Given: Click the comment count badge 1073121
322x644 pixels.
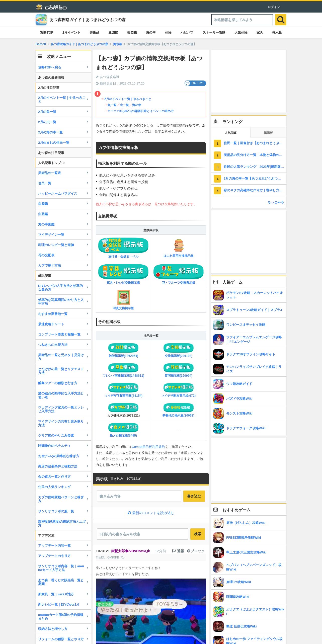Looking at the screenshot, I should [195, 83].
